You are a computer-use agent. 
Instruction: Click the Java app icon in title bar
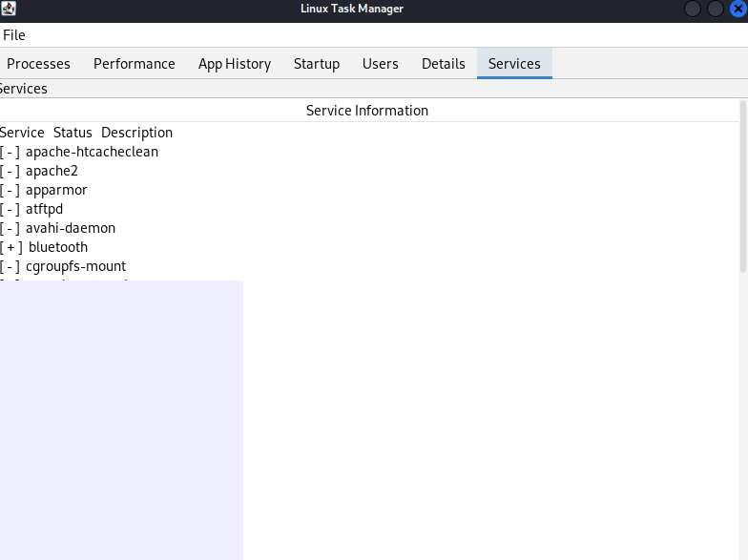(9, 9)
